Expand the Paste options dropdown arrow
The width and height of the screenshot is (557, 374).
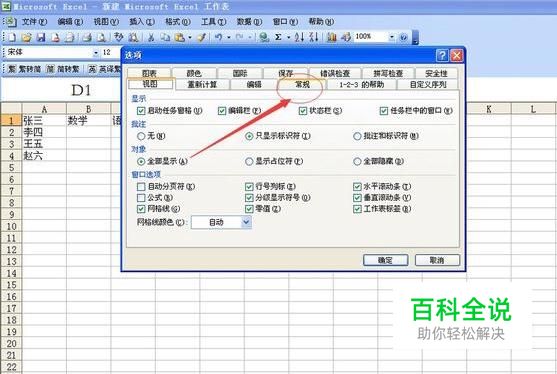[x=190, y=37]
